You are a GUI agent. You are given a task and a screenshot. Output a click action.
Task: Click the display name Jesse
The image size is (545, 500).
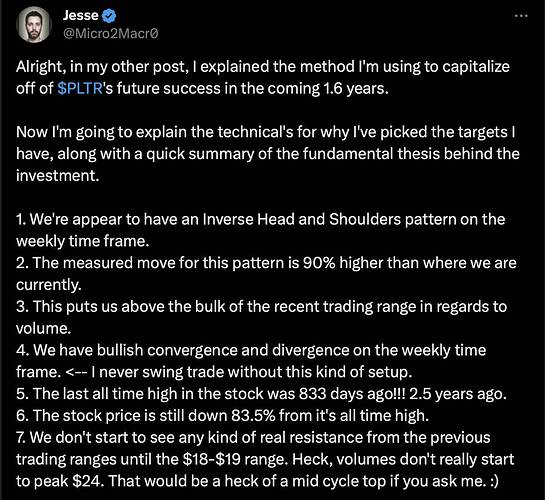[x=81, y=15]
